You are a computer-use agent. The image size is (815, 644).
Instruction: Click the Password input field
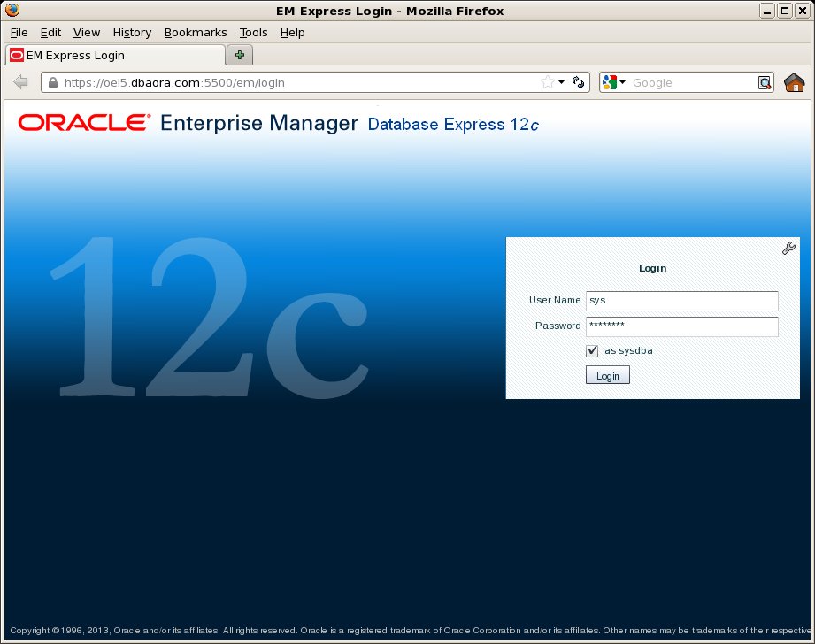[x=682, y=327]
